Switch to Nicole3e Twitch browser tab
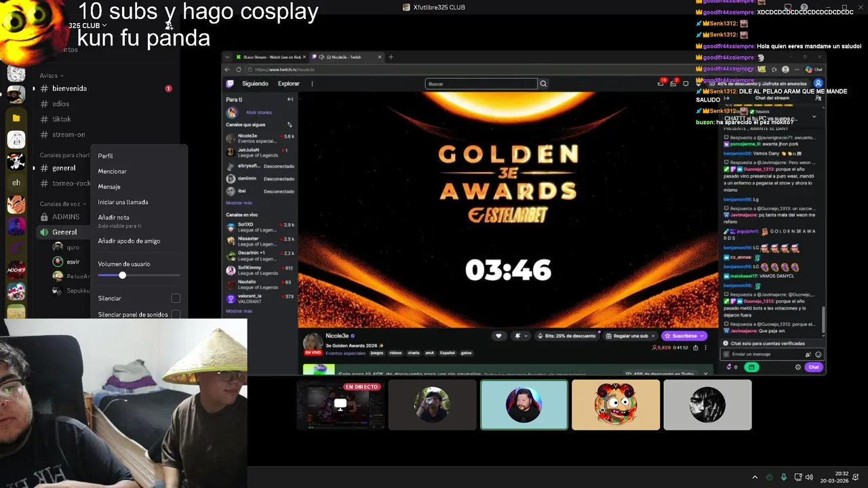 (346, 57)
